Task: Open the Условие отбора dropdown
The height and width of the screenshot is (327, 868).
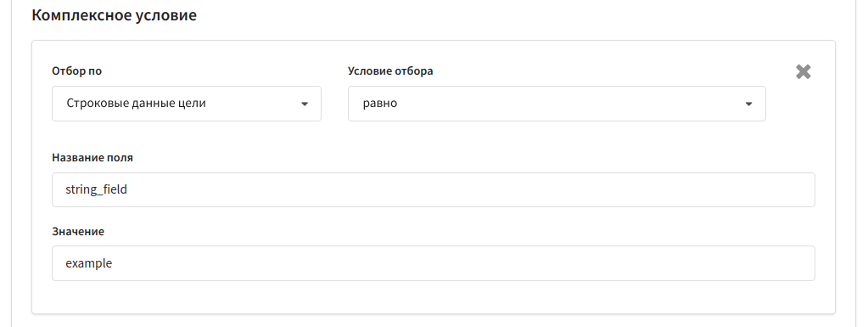Action: [x=557, y=103]
